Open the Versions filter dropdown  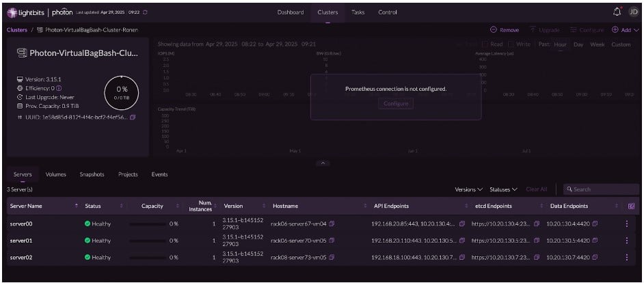click(x=468, y=189)
